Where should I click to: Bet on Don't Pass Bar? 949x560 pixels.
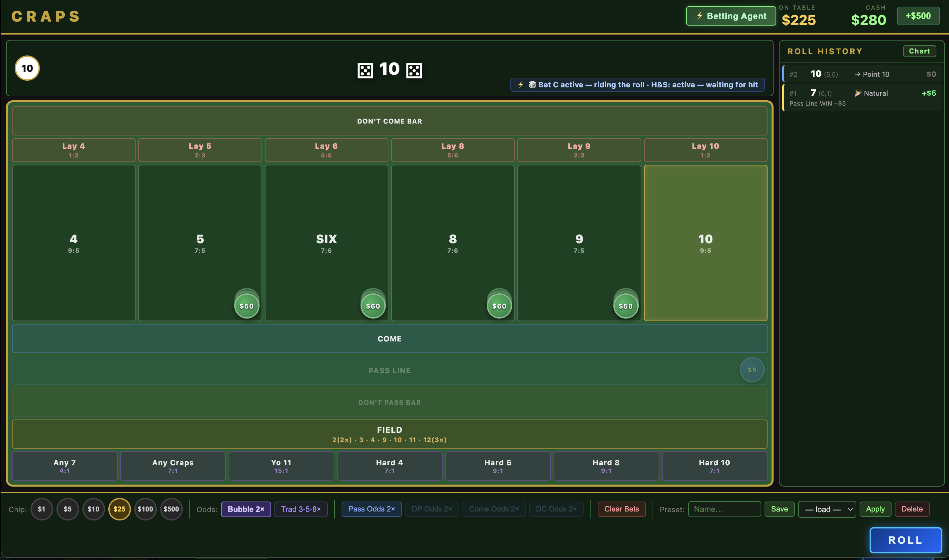(389, 402)
